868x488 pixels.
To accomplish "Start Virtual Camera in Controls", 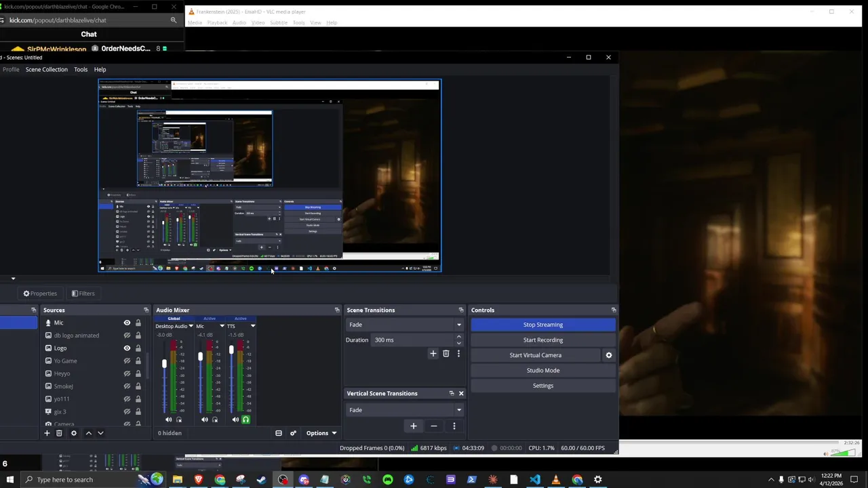I will pos(536,355).
